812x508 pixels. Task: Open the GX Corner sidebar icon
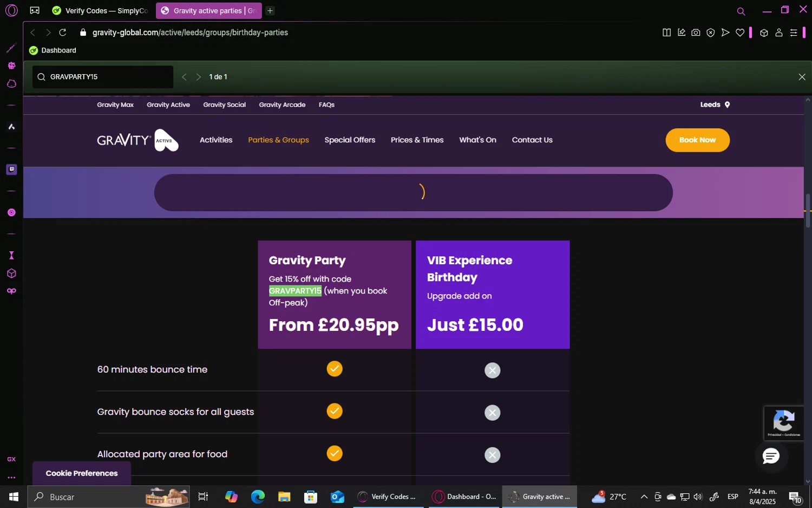pyautogui.click(x=11, y=459)
